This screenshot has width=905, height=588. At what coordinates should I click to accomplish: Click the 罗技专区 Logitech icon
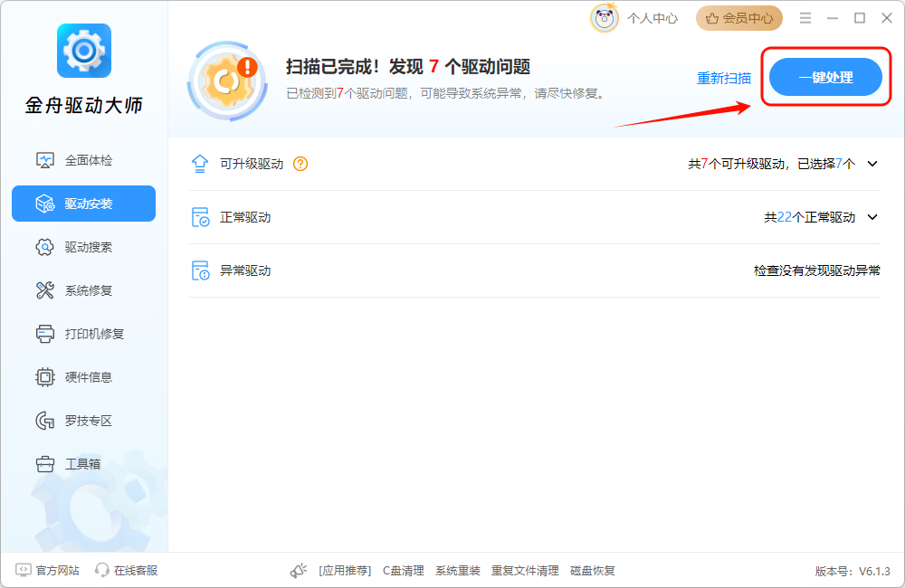(45, 421)
